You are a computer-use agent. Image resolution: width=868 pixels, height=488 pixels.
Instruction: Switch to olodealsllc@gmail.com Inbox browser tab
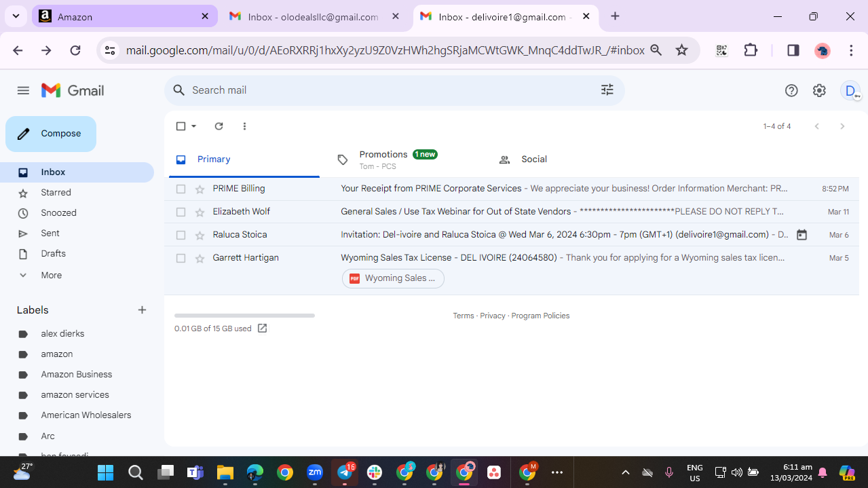point(314,16)
